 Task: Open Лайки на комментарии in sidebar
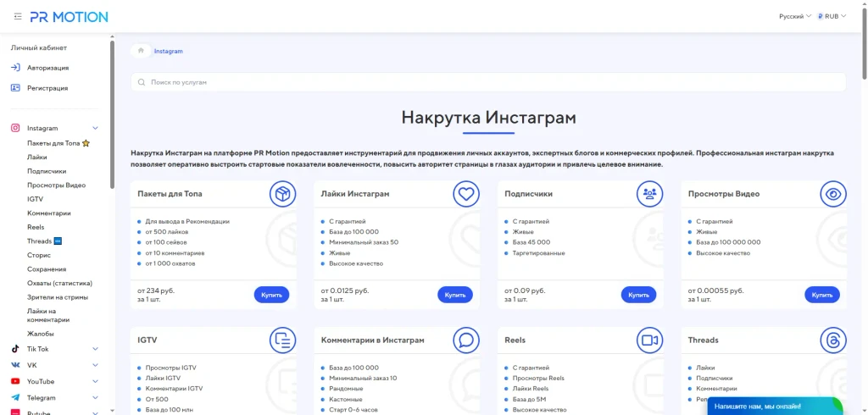[x=48, y=315]
